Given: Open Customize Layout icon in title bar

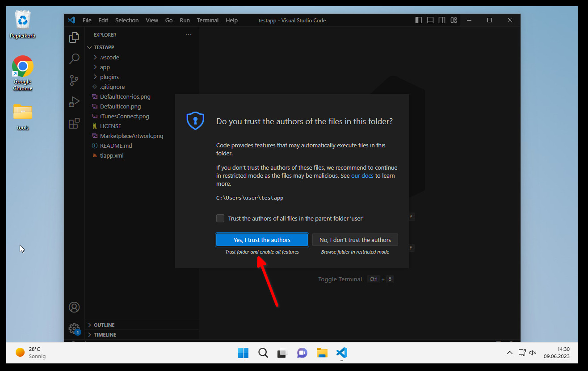Looking at the screenshot, I should coord(454,20).
